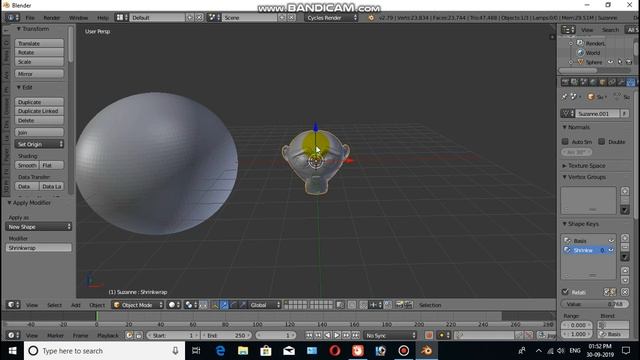Adjust the shape key Value slider
This screenshot has width=640, height=360.
pos(595,304)
